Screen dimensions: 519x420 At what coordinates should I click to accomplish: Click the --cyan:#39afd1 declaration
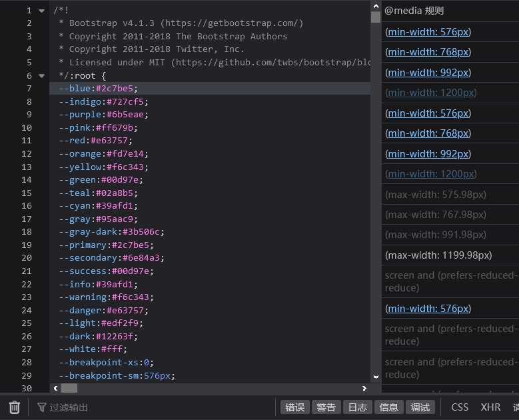tap(99, 206)
